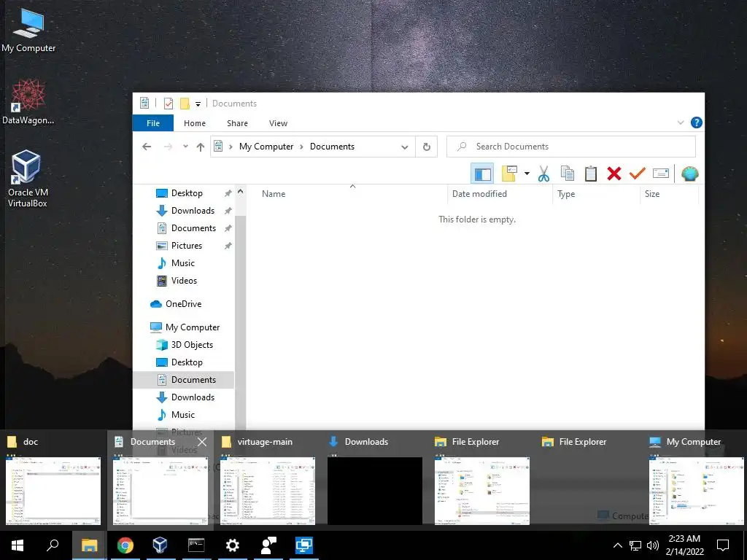This screenshot has width=747, height=560.
Task: Close the Documents preview with X
Action: coord(202,442)
